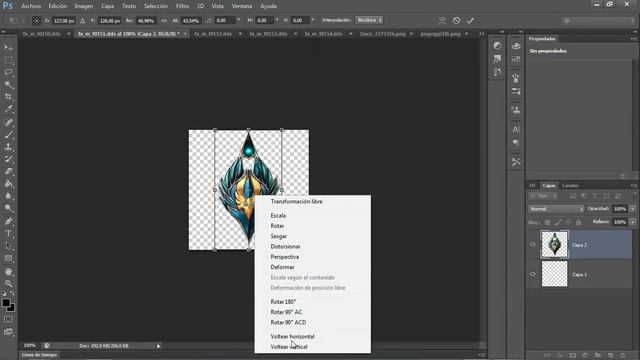640x360 pixels.
Task: Toggle lock all padlock icon
Action: click(578, 222)
